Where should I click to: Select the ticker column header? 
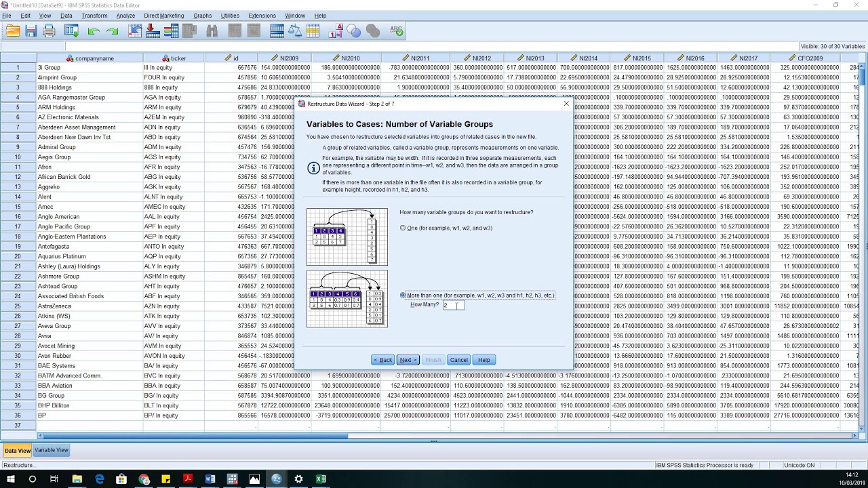point(174,58)
